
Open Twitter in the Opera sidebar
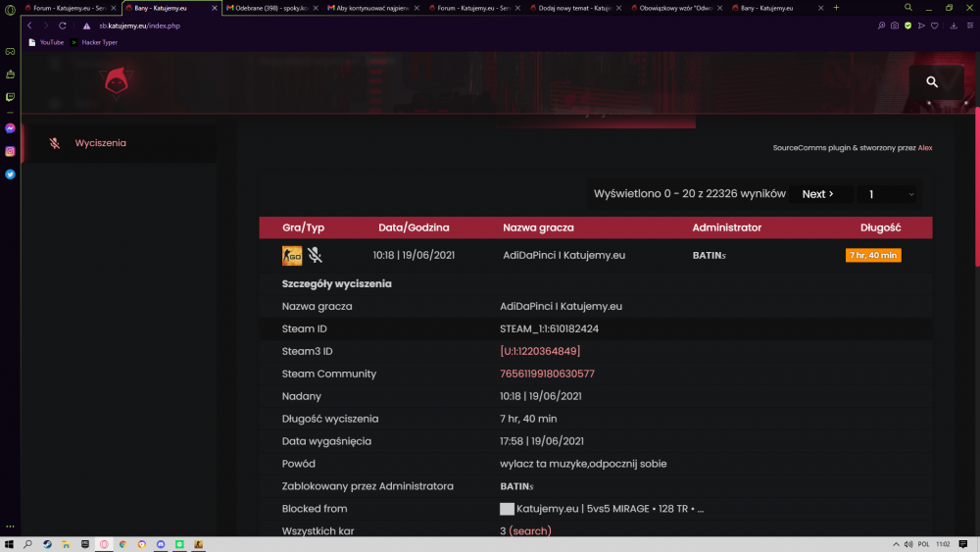point(10,175)
